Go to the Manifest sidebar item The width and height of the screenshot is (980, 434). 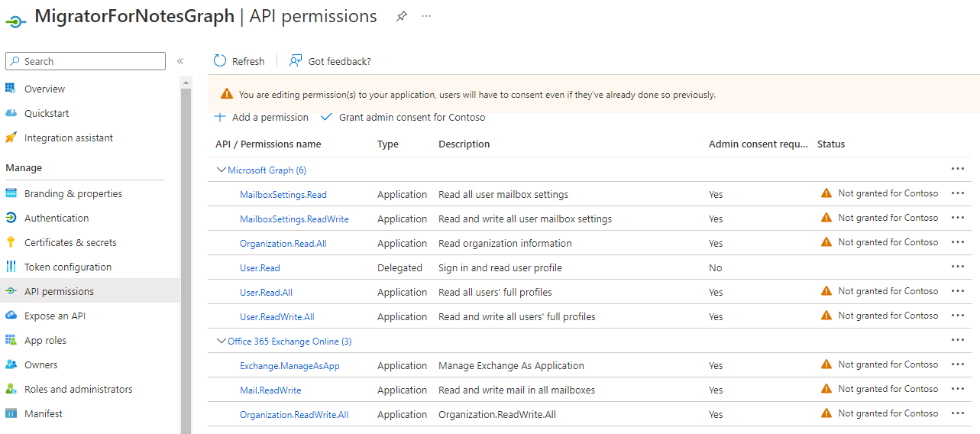tap(44, 413)
